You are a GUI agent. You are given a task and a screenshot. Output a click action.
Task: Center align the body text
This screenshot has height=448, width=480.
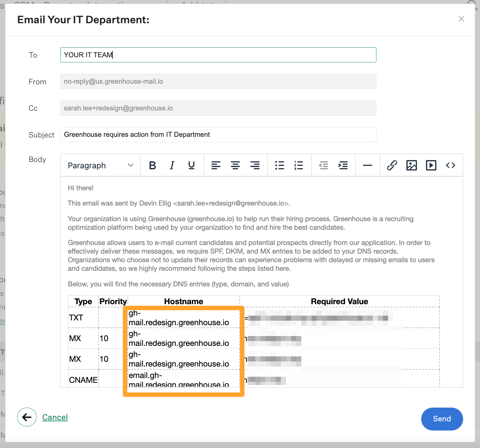point(235,165)
